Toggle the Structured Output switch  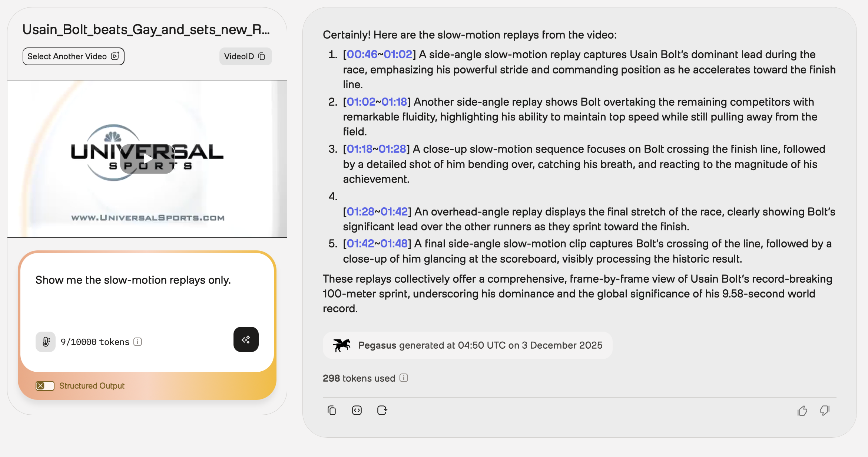(45, 386)
